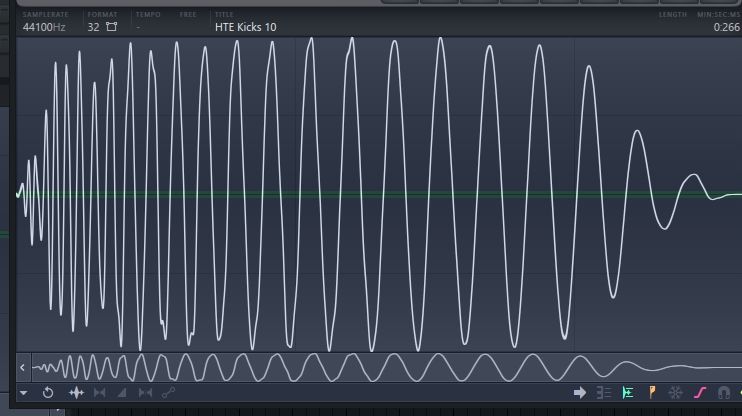Viewport: 742px width, 416px height.
Task: Click the greyed bow-tie icon before the link icon
Action: [145, 393]
